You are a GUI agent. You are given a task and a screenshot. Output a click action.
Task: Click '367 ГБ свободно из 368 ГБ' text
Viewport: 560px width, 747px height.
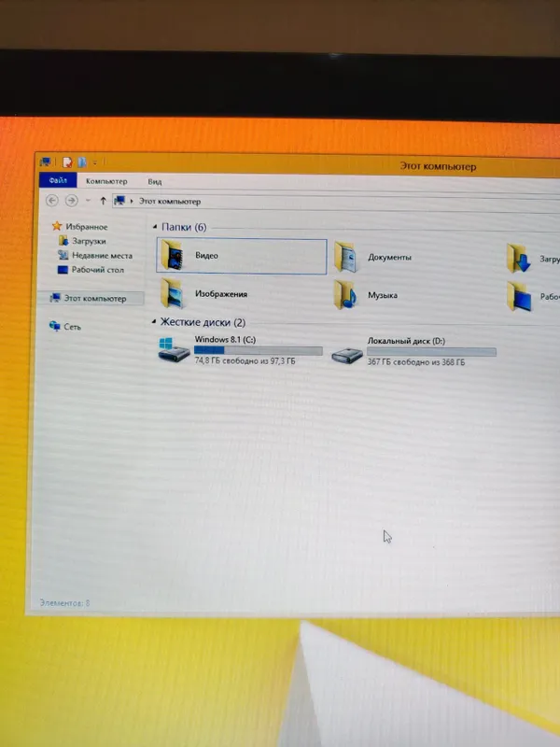416,362
